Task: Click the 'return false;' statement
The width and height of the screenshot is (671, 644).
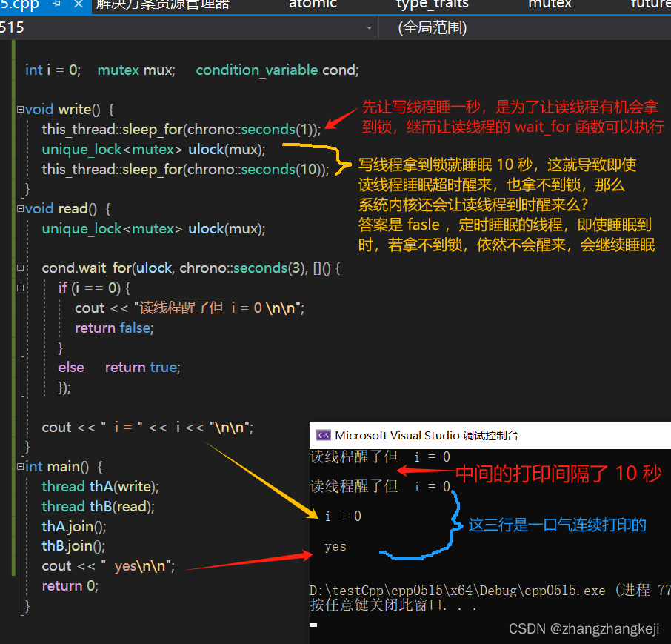Action: pyautogui.click(x=114, y=328)
